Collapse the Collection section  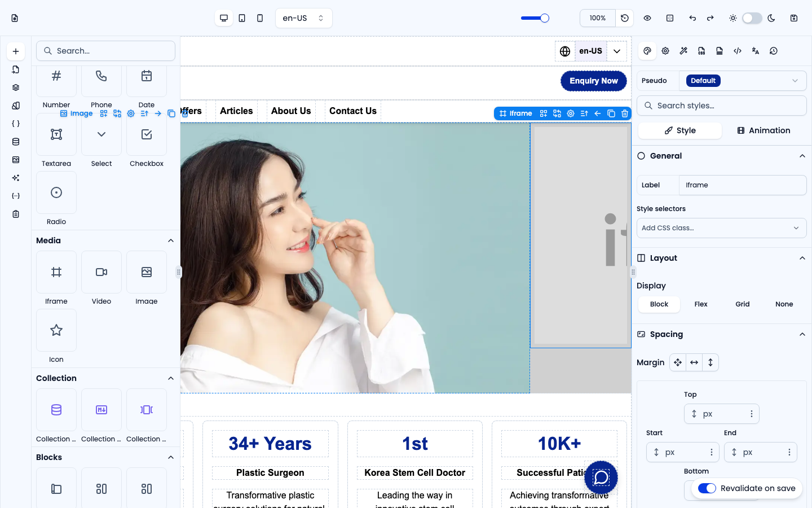(171, 378)
